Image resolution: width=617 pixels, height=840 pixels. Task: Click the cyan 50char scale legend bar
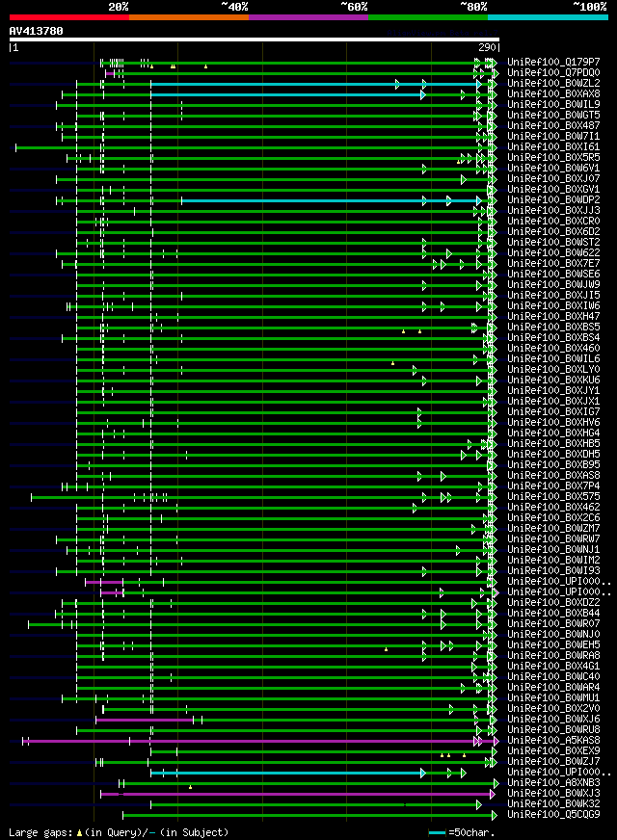click(437, 833)
